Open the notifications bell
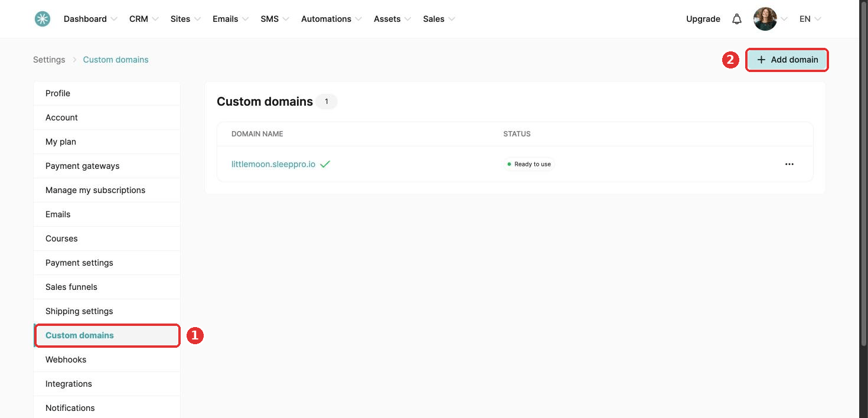Image resolution: width=868 pixels, height=418 pixels. pyautogui.click(x=737, y=19)
